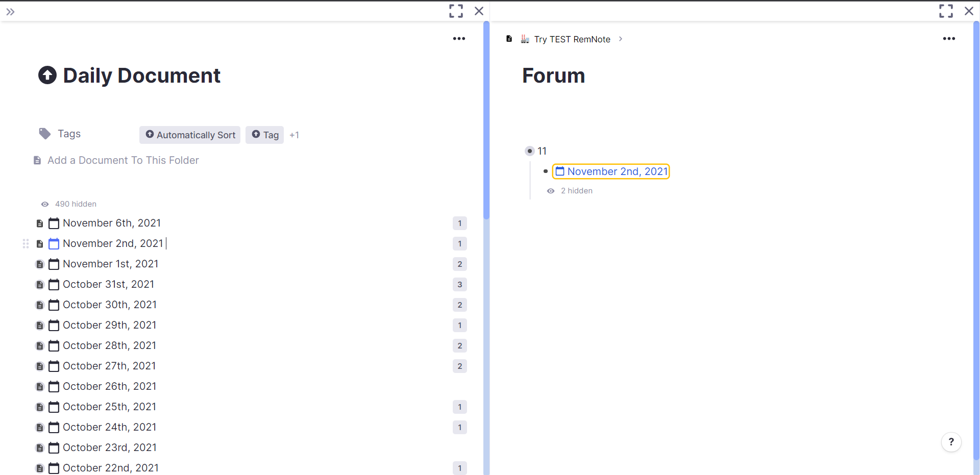Click the document icon beside October 31st, 2021
Viewport: 980px width, 475px height.
pyautogui.click(x=40, y=284)
